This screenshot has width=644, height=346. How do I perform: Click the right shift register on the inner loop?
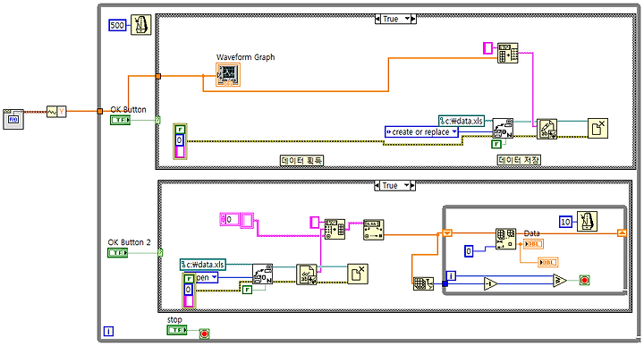tap(623, 232)
